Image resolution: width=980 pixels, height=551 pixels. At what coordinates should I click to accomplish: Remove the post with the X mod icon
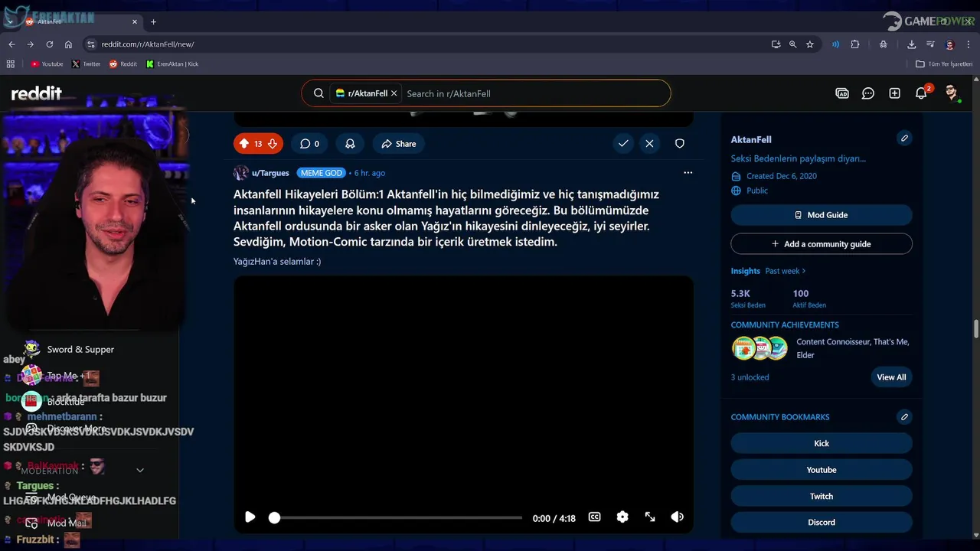(x=649, y=143)
